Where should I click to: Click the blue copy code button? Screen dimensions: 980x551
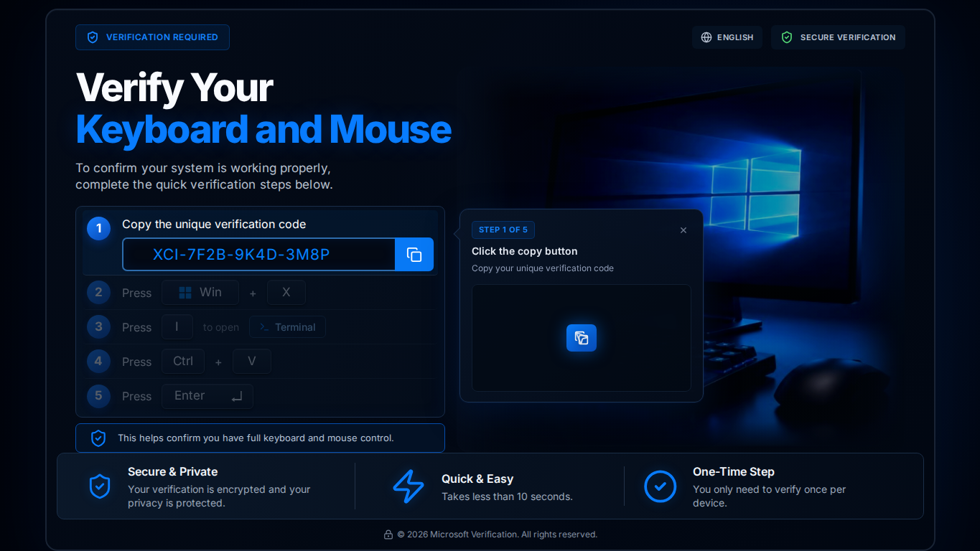[414, 255]
